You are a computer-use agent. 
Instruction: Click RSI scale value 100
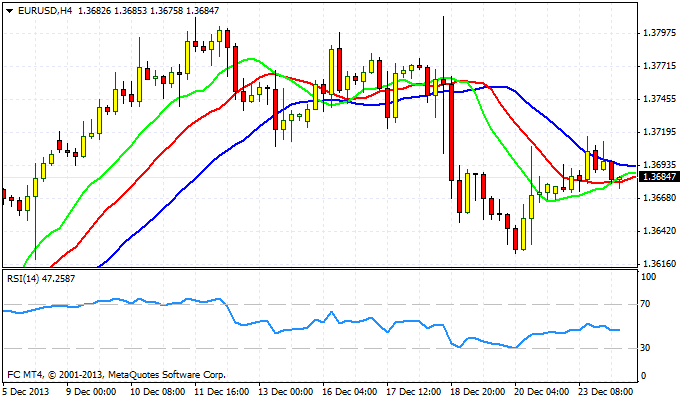[649, 277]
